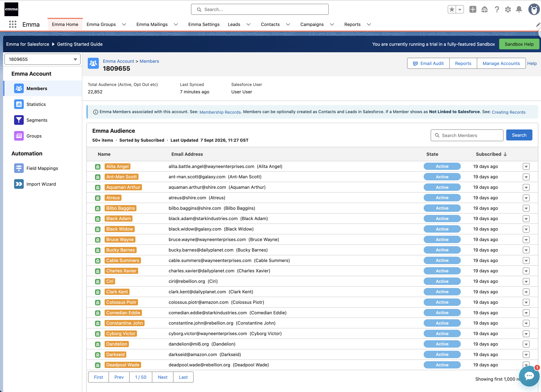Open row actions dropdown for Alita Angel

tap(526, 166)
